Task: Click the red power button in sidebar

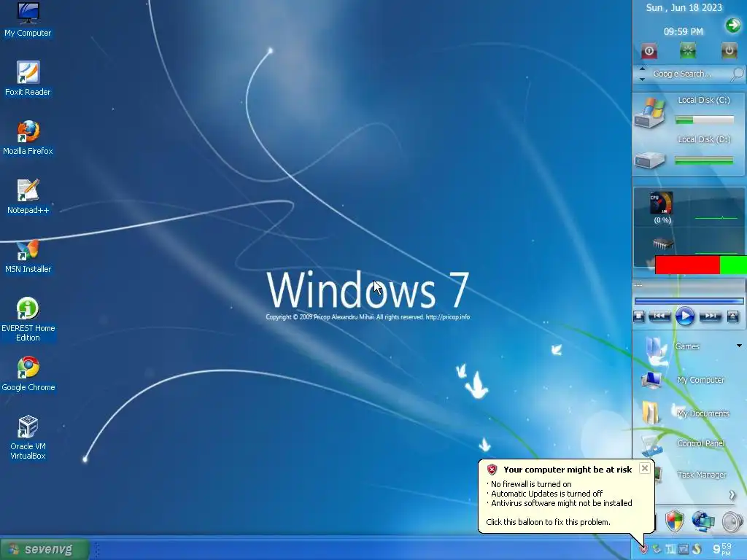Action: 649,51
